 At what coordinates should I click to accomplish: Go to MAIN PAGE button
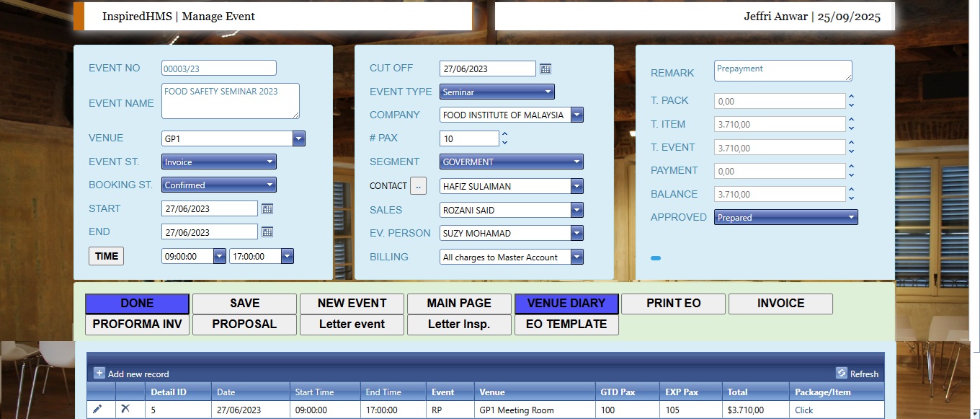[459, 304]
